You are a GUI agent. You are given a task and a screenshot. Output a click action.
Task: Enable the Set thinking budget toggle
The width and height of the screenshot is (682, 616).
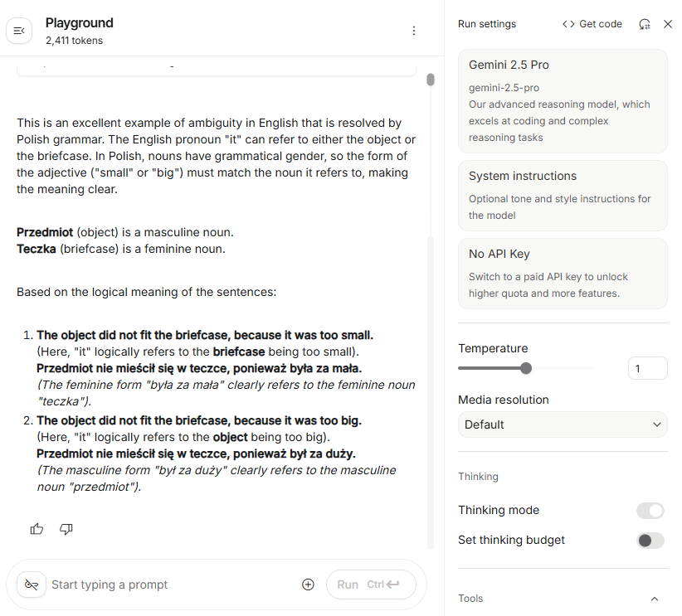[x=650, y=541]
